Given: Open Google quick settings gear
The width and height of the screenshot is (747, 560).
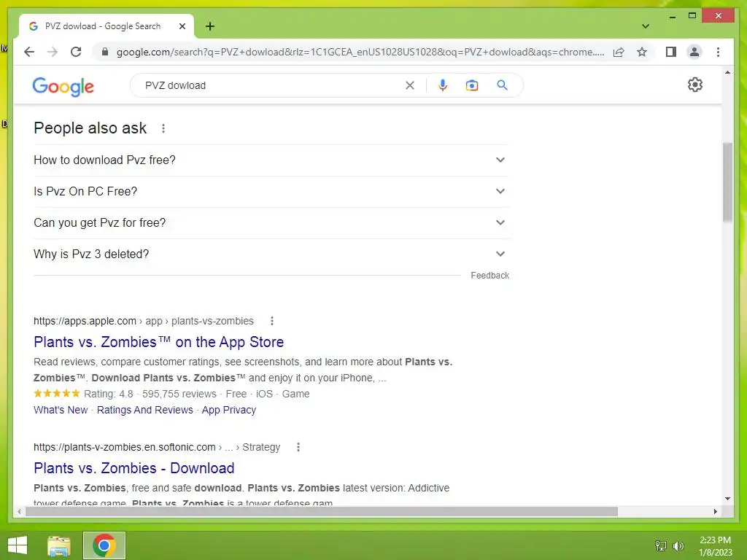Looking at the screenshot, I should (x=694, y=85).
